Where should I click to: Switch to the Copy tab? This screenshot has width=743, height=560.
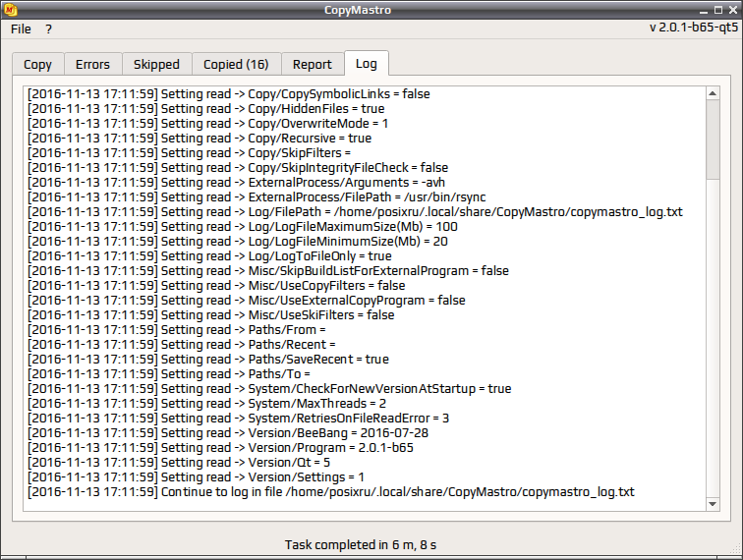coord(38,65)
